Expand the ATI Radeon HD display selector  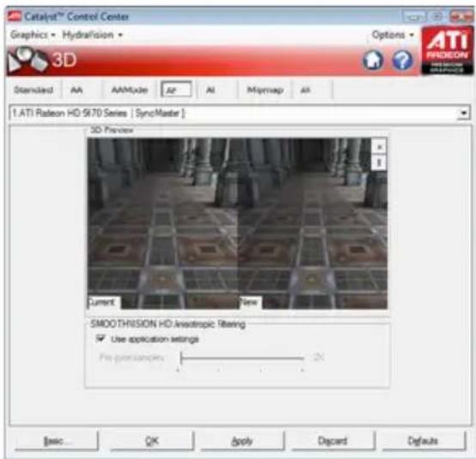(464, 113)
